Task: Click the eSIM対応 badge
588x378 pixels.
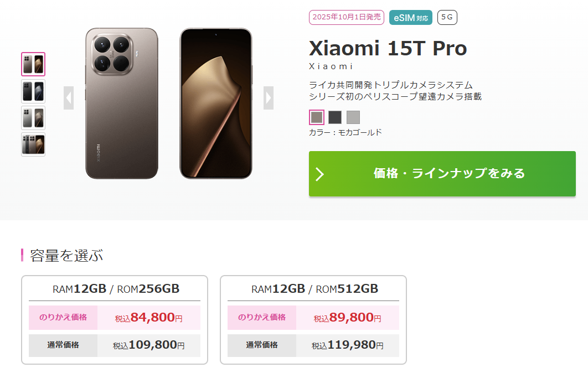Action: [411, 17]
